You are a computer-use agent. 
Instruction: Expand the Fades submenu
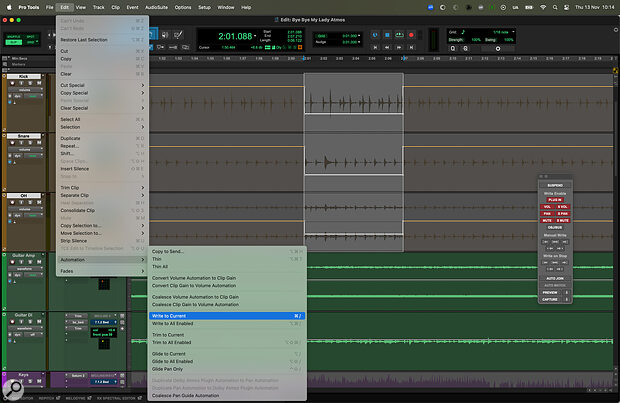tap(102, 271)
